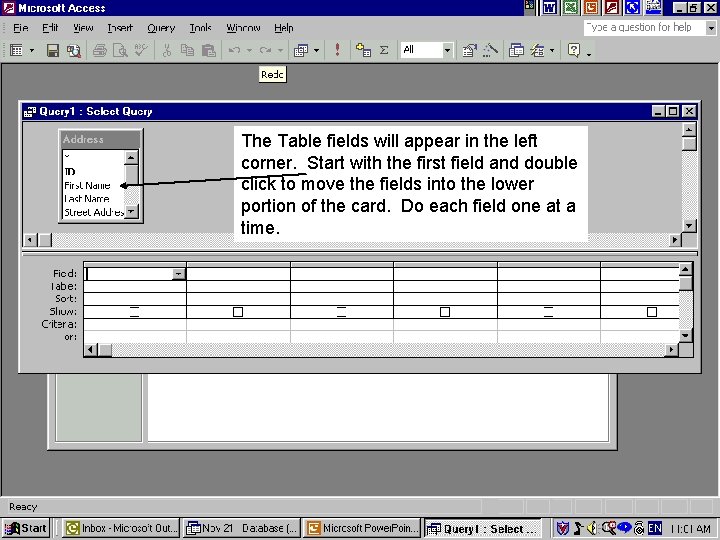Toggle the Show checkbox in the first grid column

(135, 312)
